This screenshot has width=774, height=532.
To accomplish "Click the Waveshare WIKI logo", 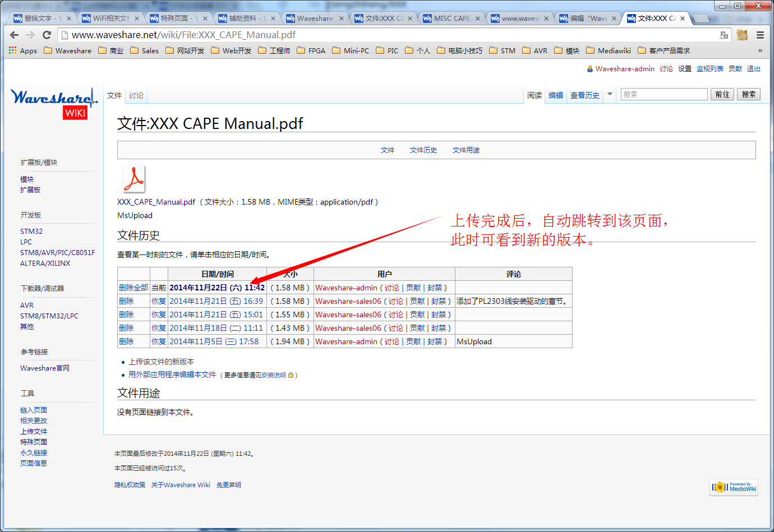I will 54,103.
